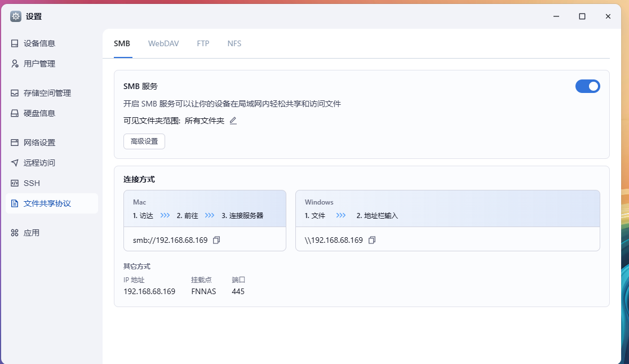Click the hard disk info icon
629x364 pixels.
coord(15,113)
